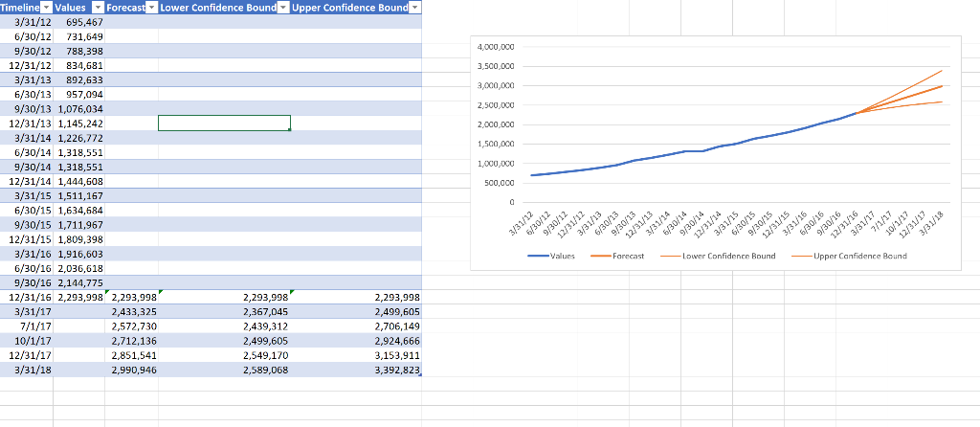Select the value cell 1,226,772
This screenshot has height=427, width=980.
(79, 138)
